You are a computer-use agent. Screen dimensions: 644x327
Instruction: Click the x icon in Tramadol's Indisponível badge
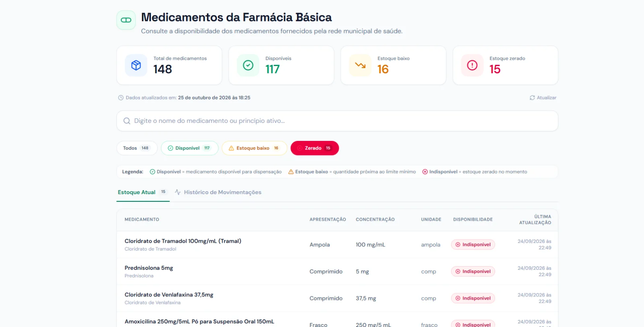coord(458,245)
